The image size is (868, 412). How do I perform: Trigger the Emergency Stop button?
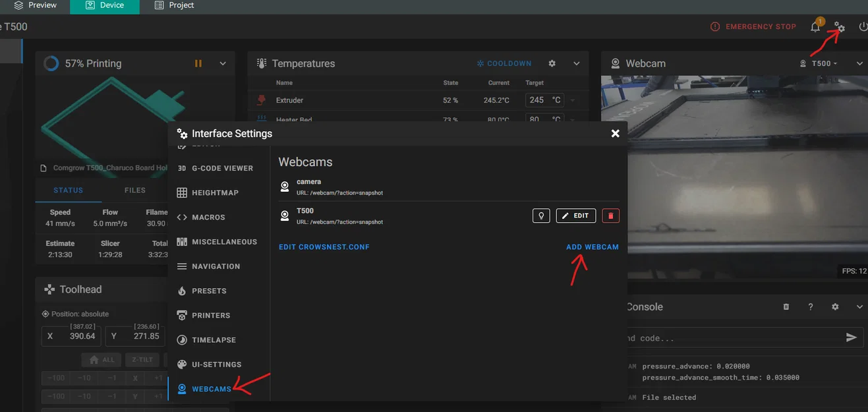[x=753, y=27]
